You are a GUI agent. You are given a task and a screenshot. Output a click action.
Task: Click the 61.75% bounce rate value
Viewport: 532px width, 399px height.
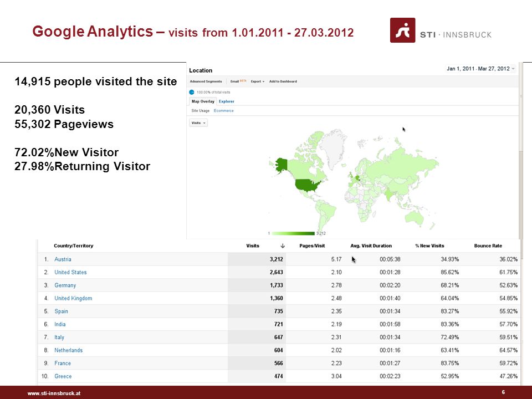(508, 272)
